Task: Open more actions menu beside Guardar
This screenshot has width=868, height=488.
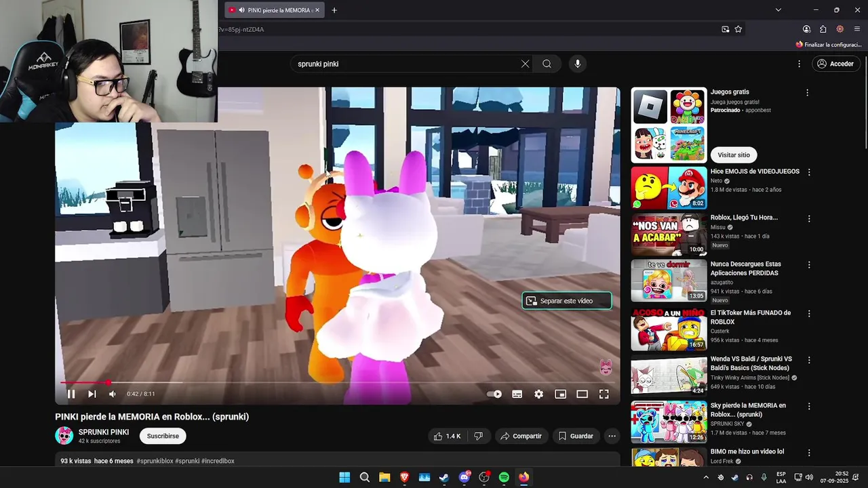Action: pos(612,436)
